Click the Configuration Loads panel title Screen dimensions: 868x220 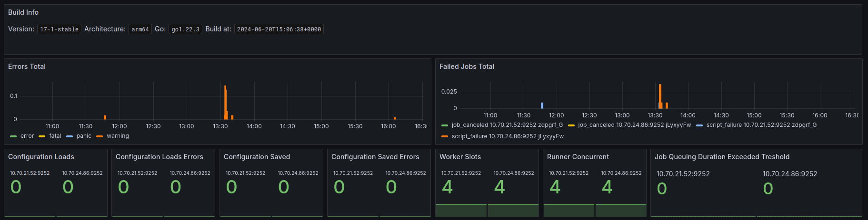coord(41,157)
